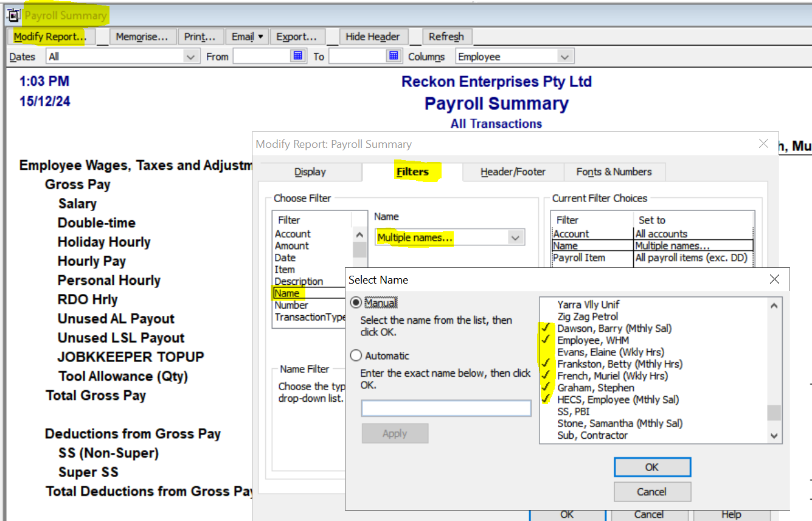Select the Account filter in Choose Filter
The width and height of the screenshot is (812, 521).
pos(293,234)
